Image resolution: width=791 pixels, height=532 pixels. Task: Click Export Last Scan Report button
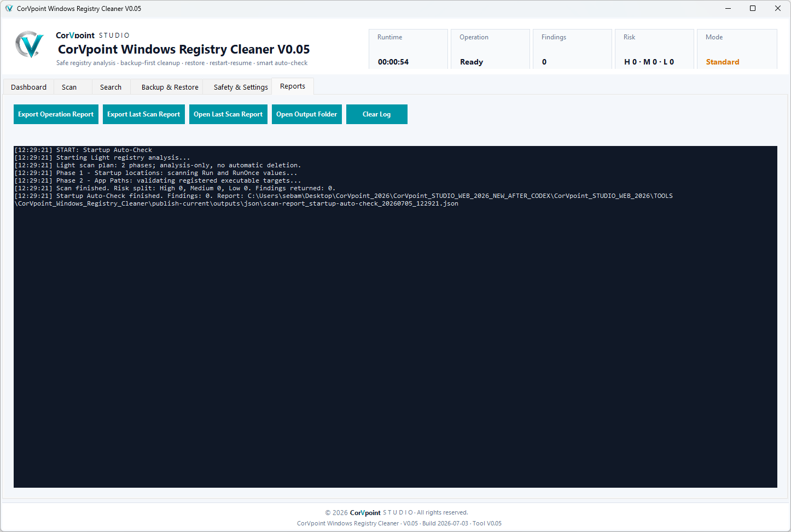click(x=144, y=114)
